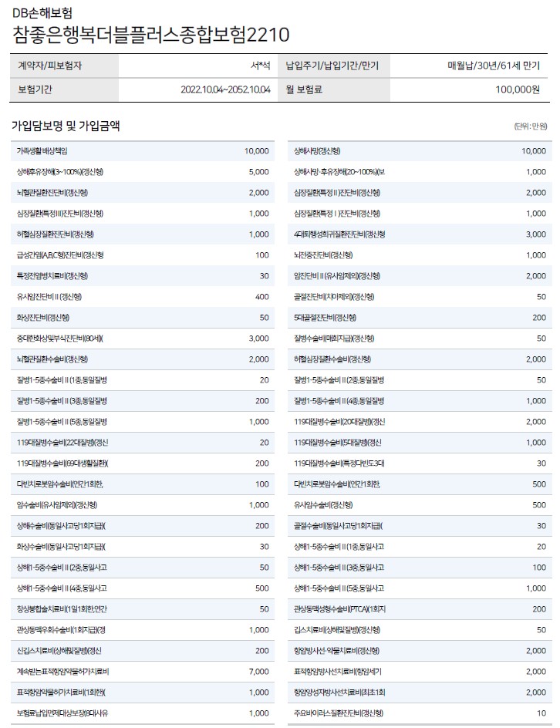Select the 급성간염(A,B,C형)진단비 row
Viewport: 560px width, 728px height.
[143, 255]
